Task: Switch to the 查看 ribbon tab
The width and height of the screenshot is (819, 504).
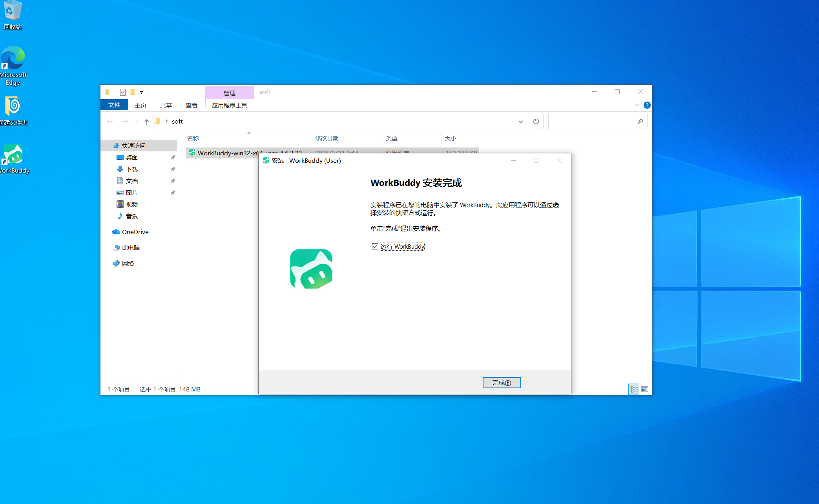Action: 191,105
